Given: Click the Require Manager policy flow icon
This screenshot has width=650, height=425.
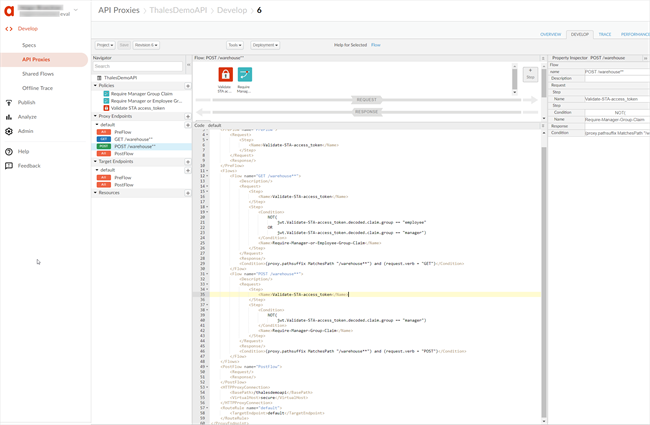Looking at the screenshot, I should [245, 75].
